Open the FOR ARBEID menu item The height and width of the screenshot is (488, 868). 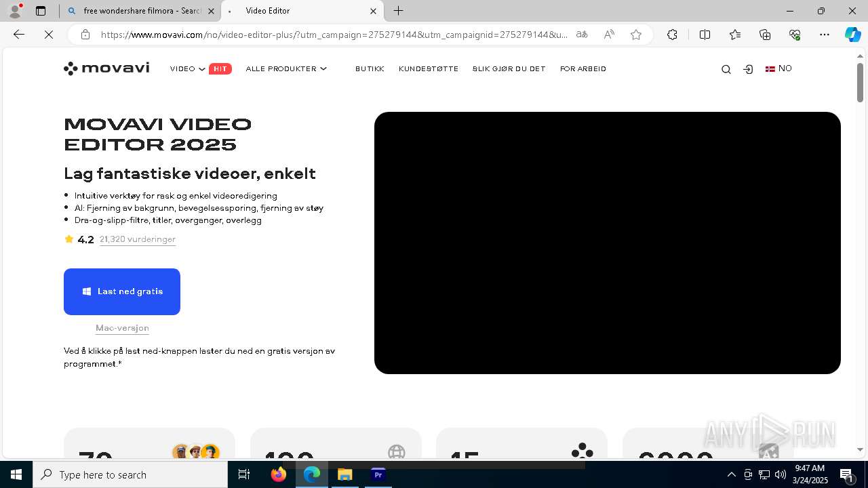[583, 68]
